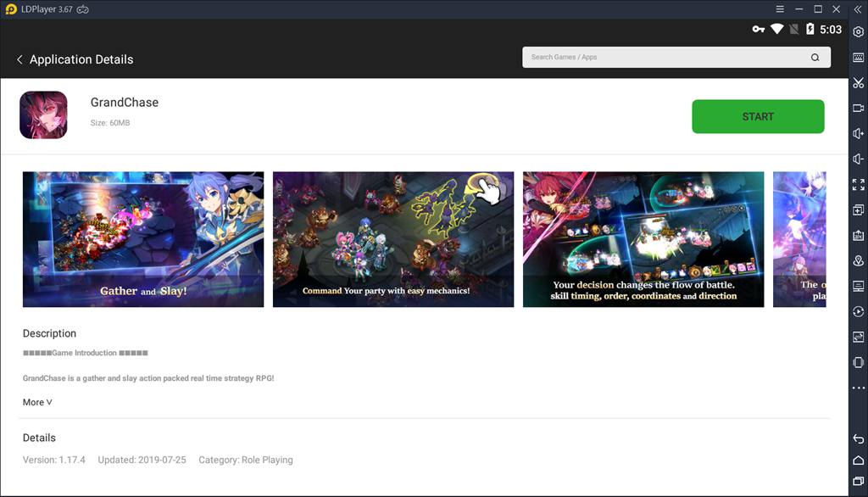
Task: Click the Size: 60MB label
Action: pyautogui.click(x=110, y=123)
